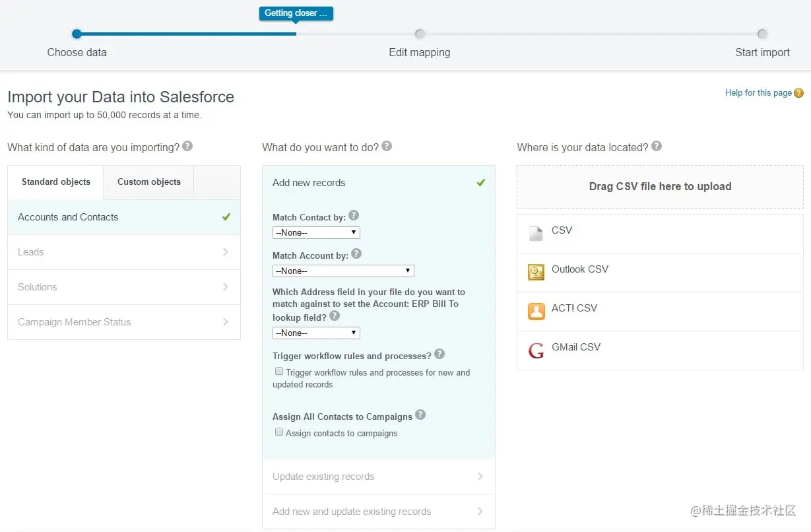Choose the ACT! CSV contact icon
This screenshot has height=532, width=811.
pyautogui.click(x=536, y=311)
